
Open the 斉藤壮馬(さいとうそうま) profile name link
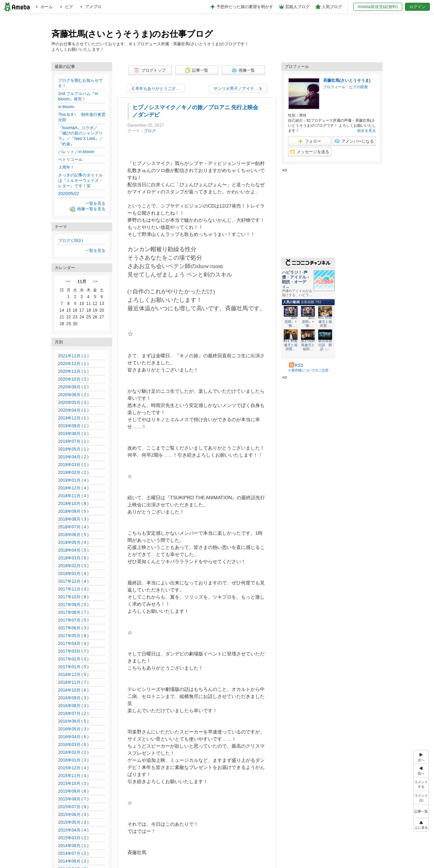pyautogui.click(x=347, y=80)
